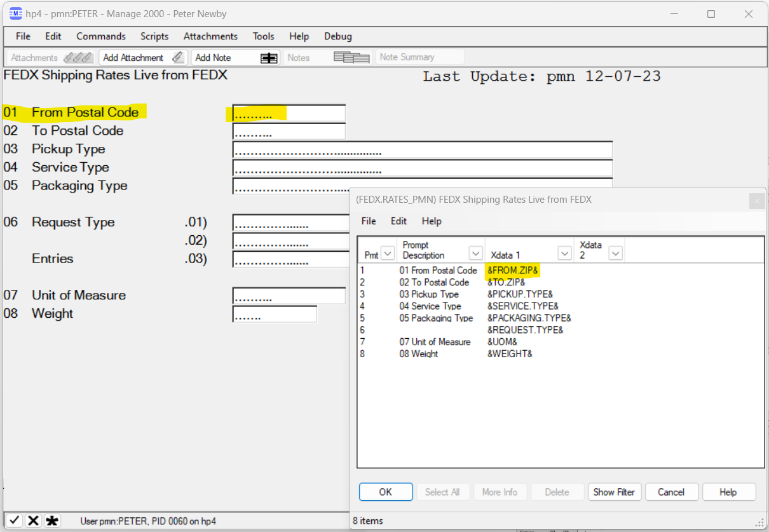Open the Xdata 1 column filter dropdown
Viewport: 769px width, 532px height.
click(564, 253)
